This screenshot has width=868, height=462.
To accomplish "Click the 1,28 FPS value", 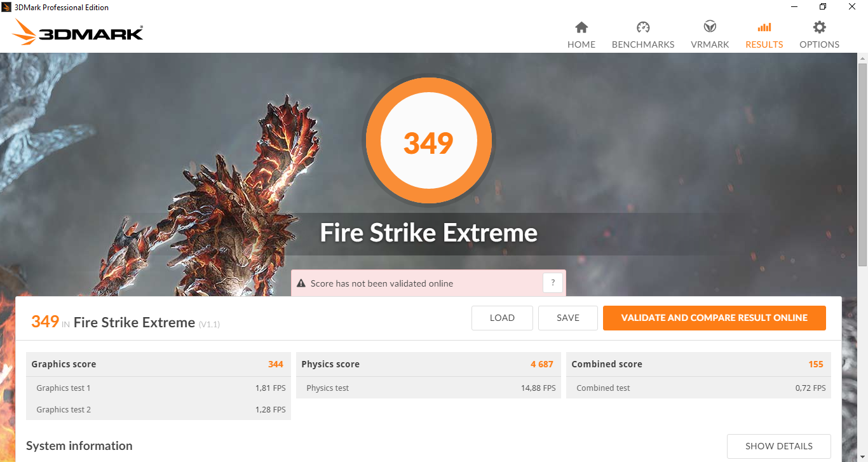I will 271,409.
